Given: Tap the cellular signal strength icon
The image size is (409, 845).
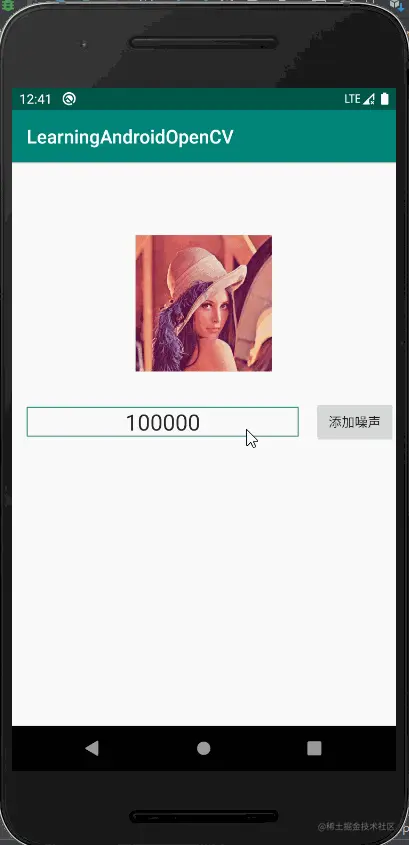Looking at the screenshot, I should pyautogui.click(x=369, y=99).
